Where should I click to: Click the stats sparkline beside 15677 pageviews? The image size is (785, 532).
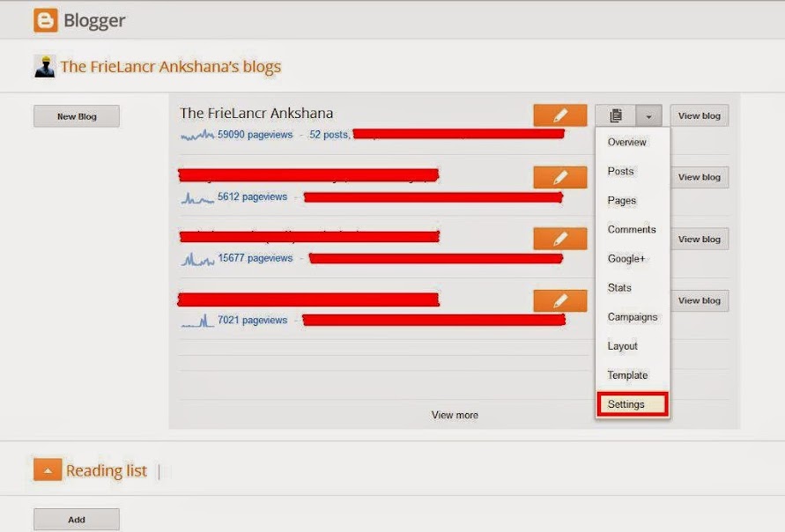197,259
